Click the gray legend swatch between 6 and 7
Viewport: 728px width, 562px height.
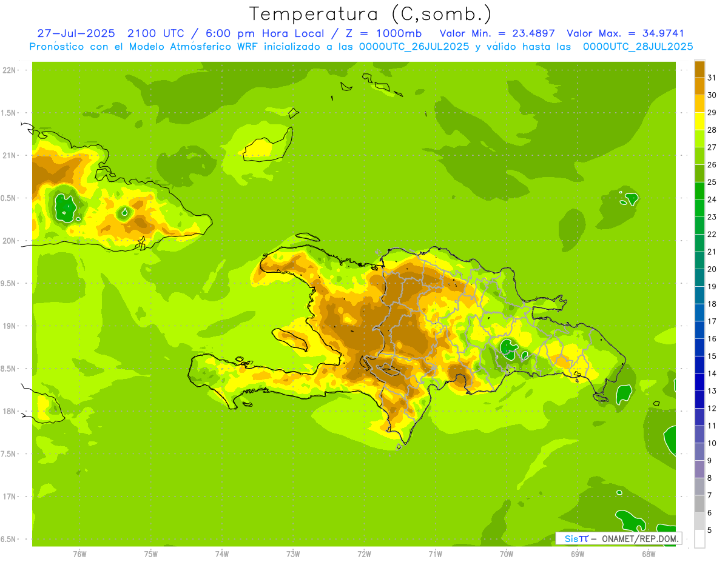click(699, 504)
